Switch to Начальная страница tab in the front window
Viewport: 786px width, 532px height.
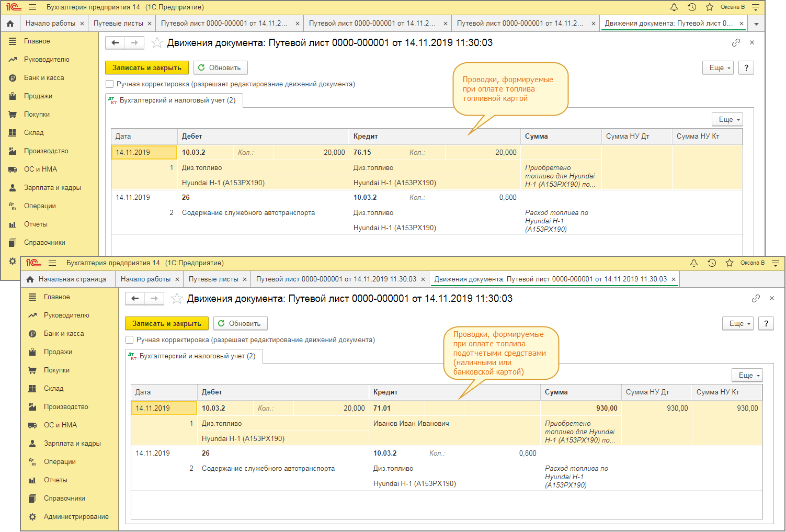[x=66, y=279]
